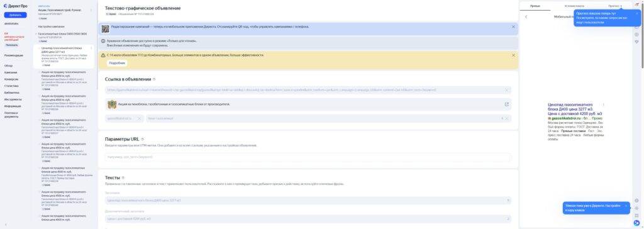The height and width of the screenshot is (229, 644).
Task: Click the info icon in archive notice
Action: (x=103, y=41)
